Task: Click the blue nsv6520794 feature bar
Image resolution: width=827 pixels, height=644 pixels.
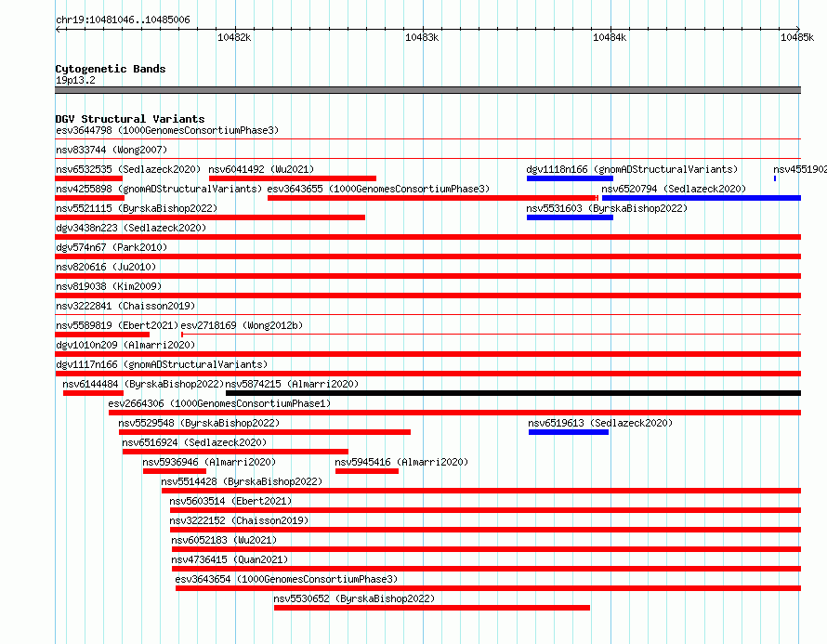Action: tap(702, 198)
